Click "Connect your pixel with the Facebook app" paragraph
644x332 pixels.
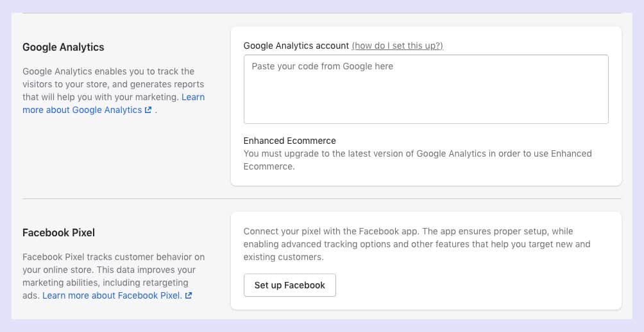tap(416, 244)
